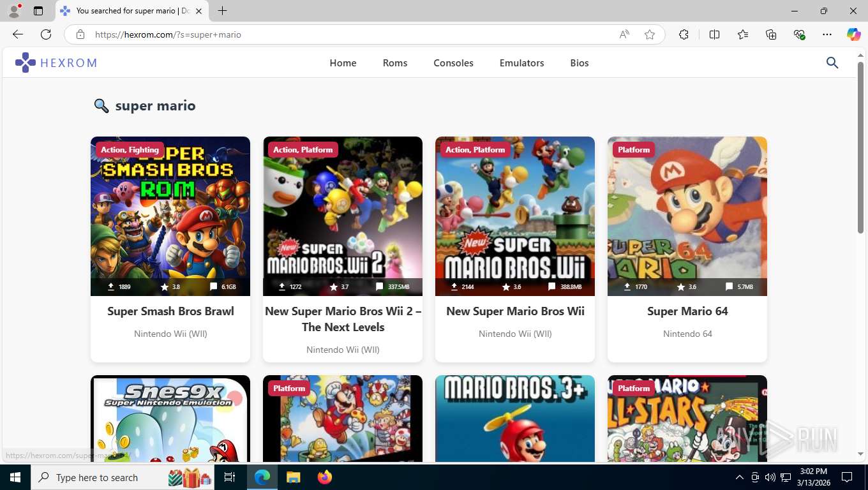Open Roms menu item
This screenshot has width=868, height=490.
coord(395,63)
